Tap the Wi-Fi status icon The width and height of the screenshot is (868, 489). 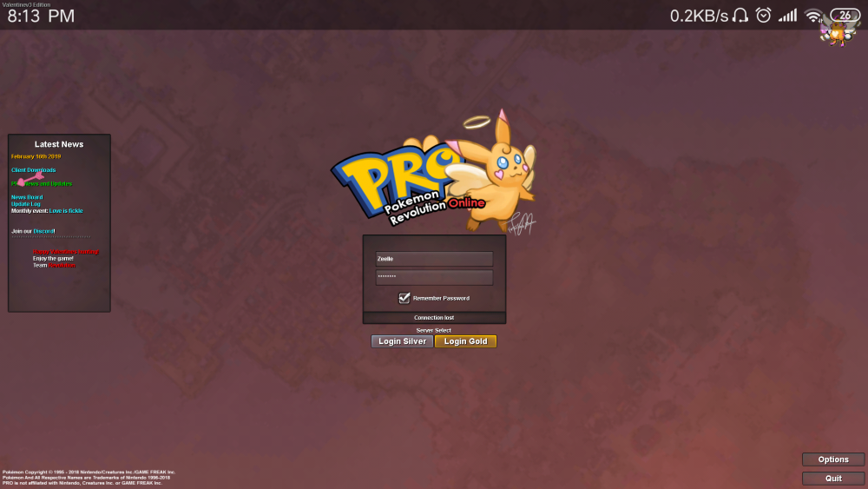pos(813,16)
